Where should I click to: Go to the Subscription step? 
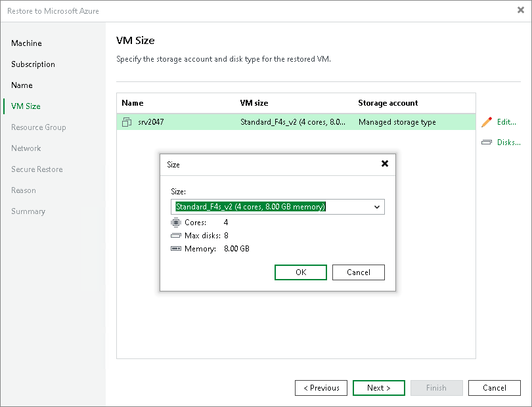(x=33, y=64)
